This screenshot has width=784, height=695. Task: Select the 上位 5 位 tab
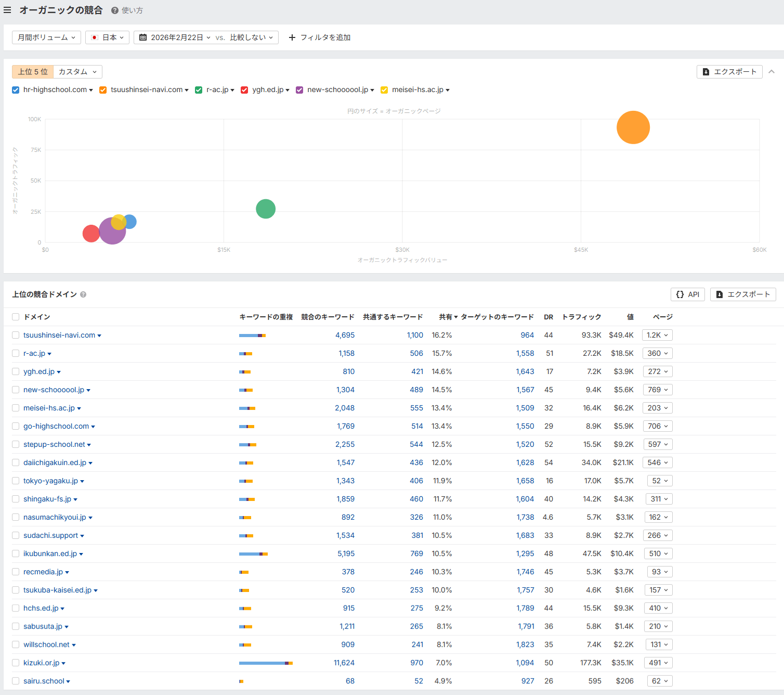tap(33, 72)
